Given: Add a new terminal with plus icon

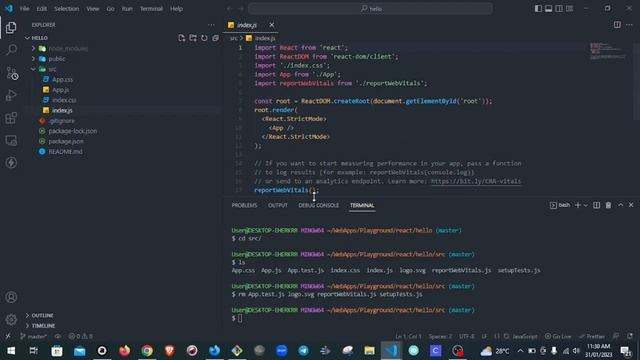Looking at the screenshot, I should [x=578, y=205].
